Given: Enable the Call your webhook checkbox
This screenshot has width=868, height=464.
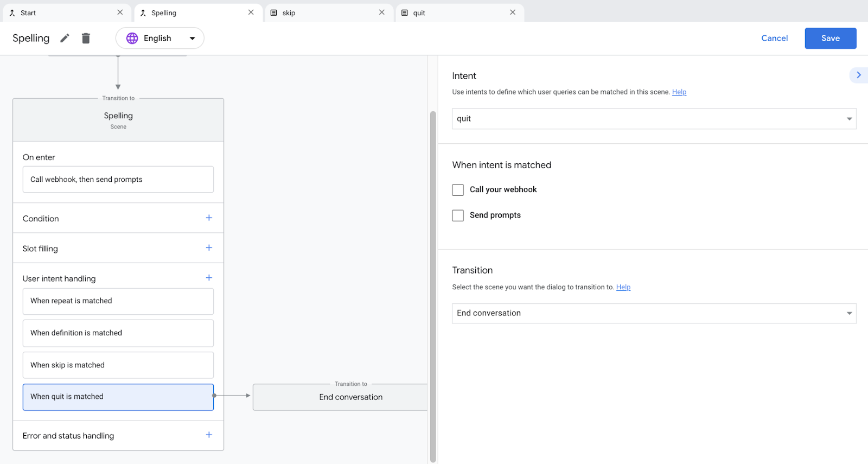Looking at the screenshot, I should [458, 190].
